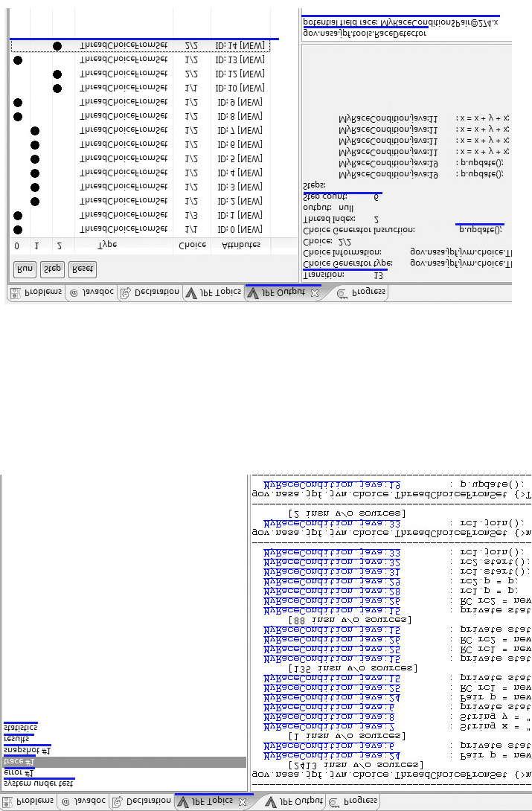Viewport: 532px width, 811px height.
Task: Open link MyRaceCondition.java:19 for p.update()
Action: (x=332, y=484)
